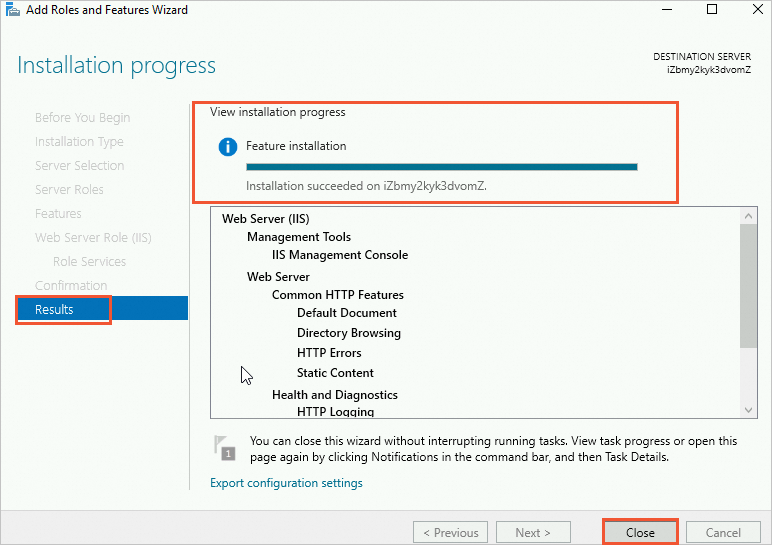The image size is (772, 545).
Task: Click the 'Feature installation' label
Action: [296, 146]
